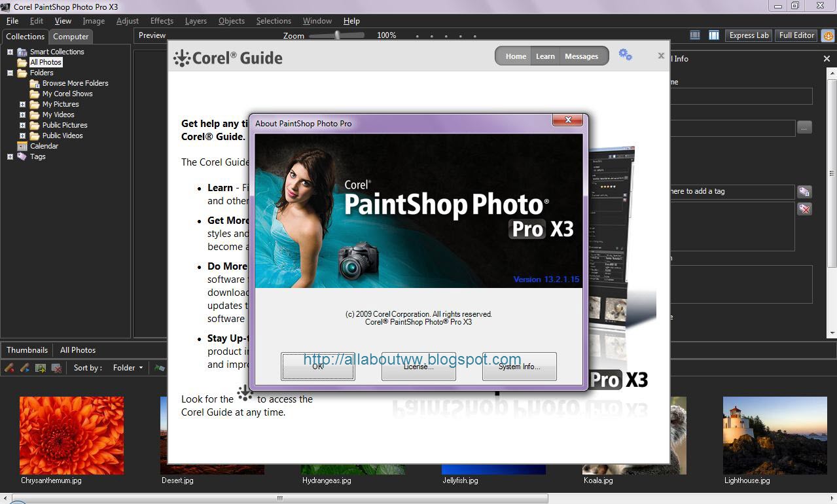This screenshot has width=837, height=504.
Task: Open the Window menu
Action: [317, 21]
